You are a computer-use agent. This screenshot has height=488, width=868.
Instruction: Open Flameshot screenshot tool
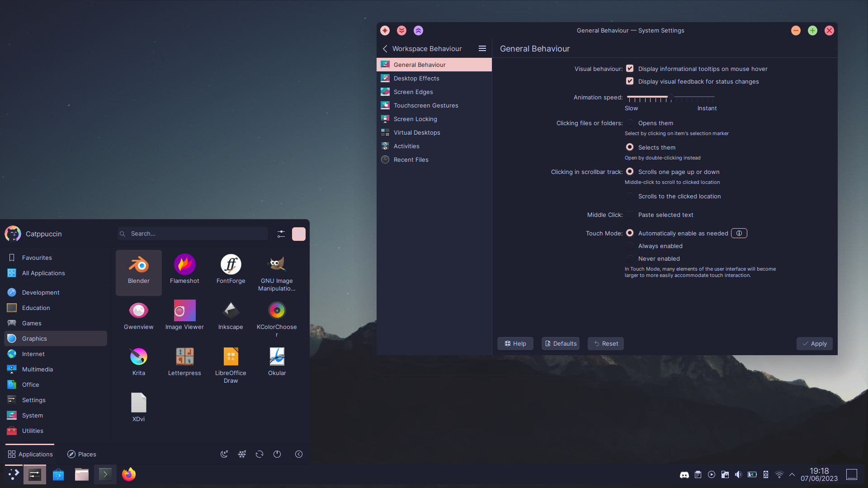point(184,271)
